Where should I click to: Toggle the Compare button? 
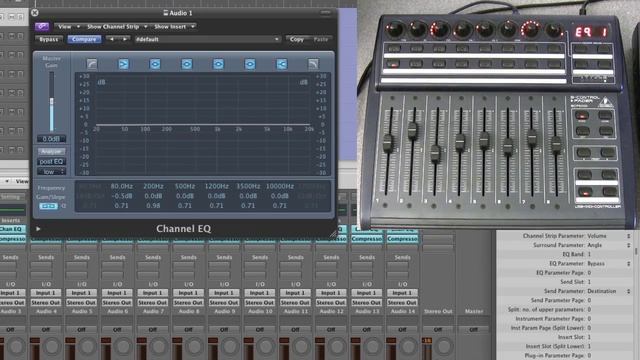84,39
